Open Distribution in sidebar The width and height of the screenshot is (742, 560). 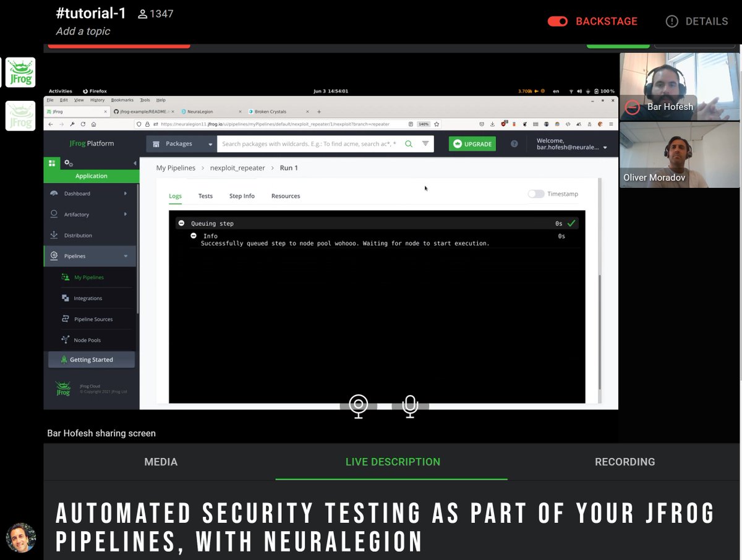[x=78, y=235]
